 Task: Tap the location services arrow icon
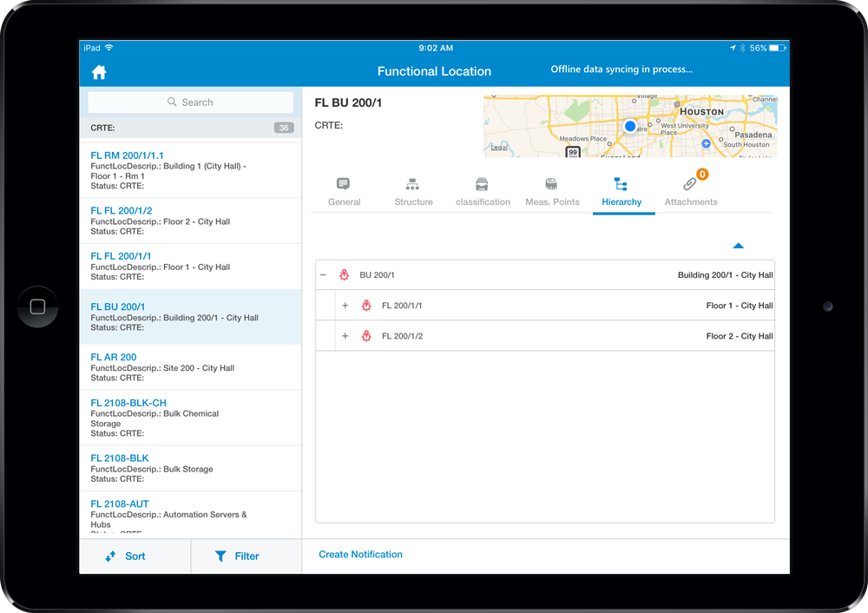click(x=733, y=48)
